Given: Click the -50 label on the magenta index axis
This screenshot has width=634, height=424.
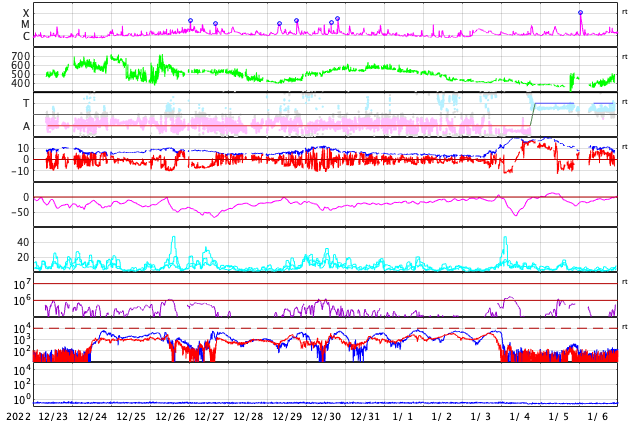Looking at the screenshot, I should click(19, 212).
